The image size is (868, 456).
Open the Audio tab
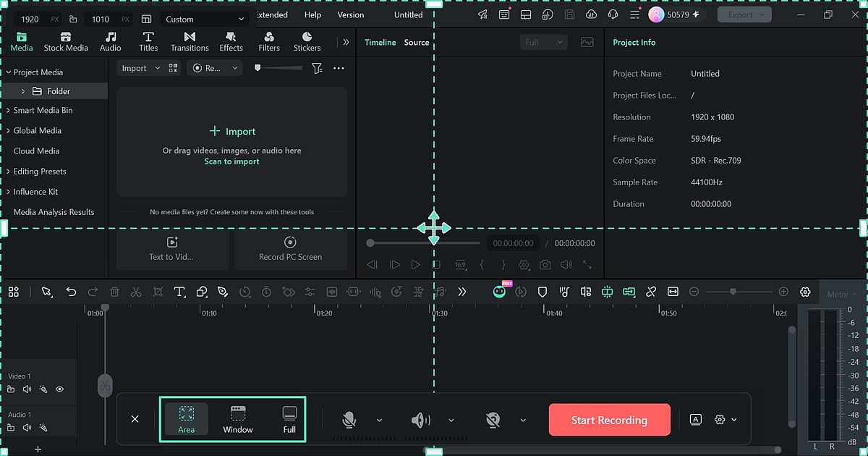coord(111,42)
